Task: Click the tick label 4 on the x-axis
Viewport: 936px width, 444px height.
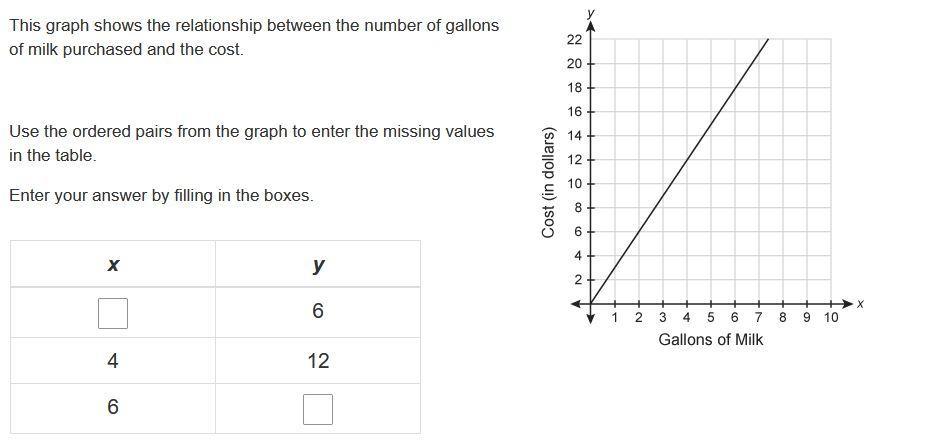Action: click(x=686, y=317)
